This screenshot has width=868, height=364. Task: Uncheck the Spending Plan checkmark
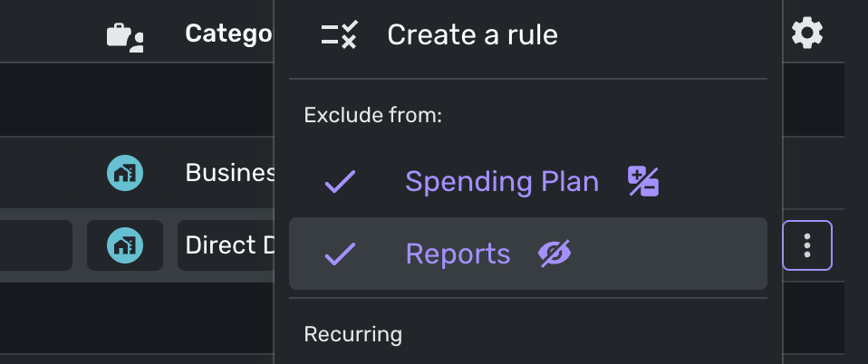(x=340, y=182)
